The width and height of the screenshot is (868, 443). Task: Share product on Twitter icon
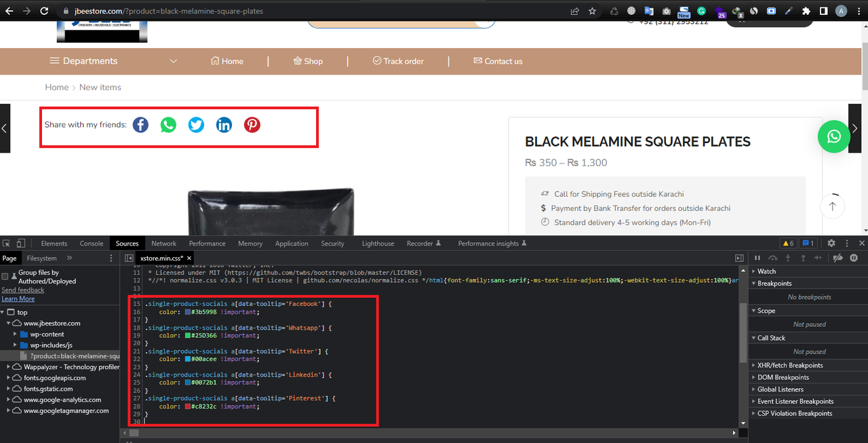[196, 125]
